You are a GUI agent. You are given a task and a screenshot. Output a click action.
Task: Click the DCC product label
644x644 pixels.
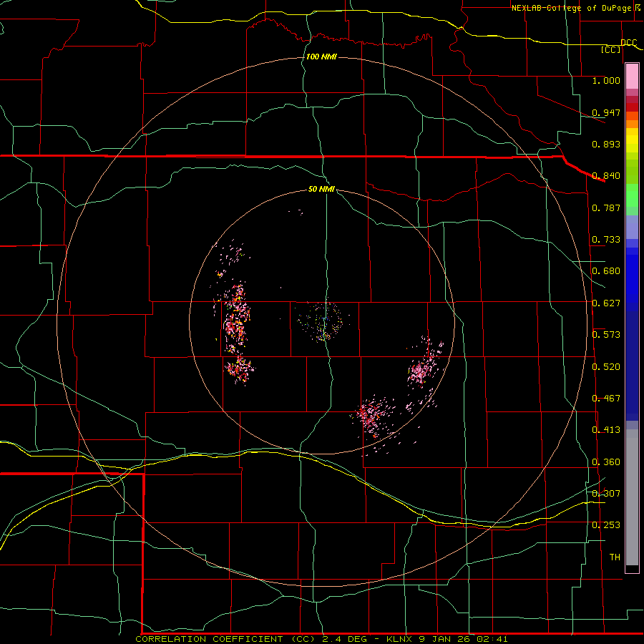pyautogui.click(x=628, y=42)
